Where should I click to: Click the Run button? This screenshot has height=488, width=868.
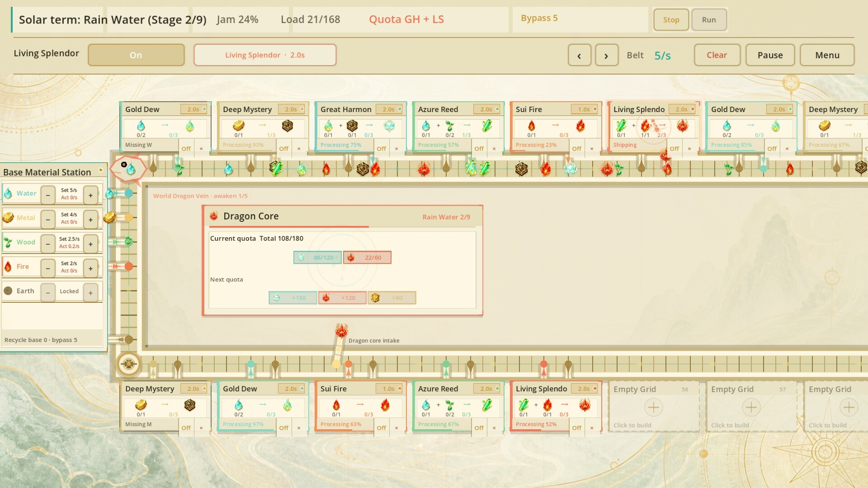(709, 20)
